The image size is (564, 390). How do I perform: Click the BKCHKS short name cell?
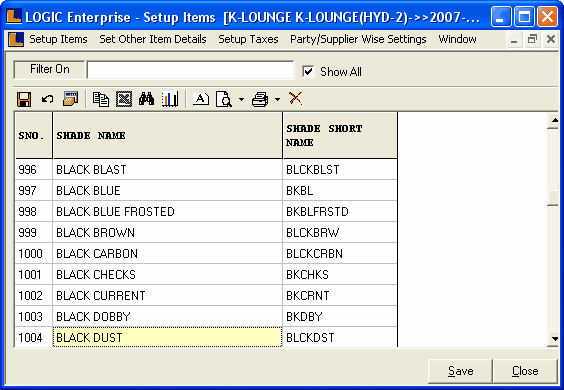point(340,275)
